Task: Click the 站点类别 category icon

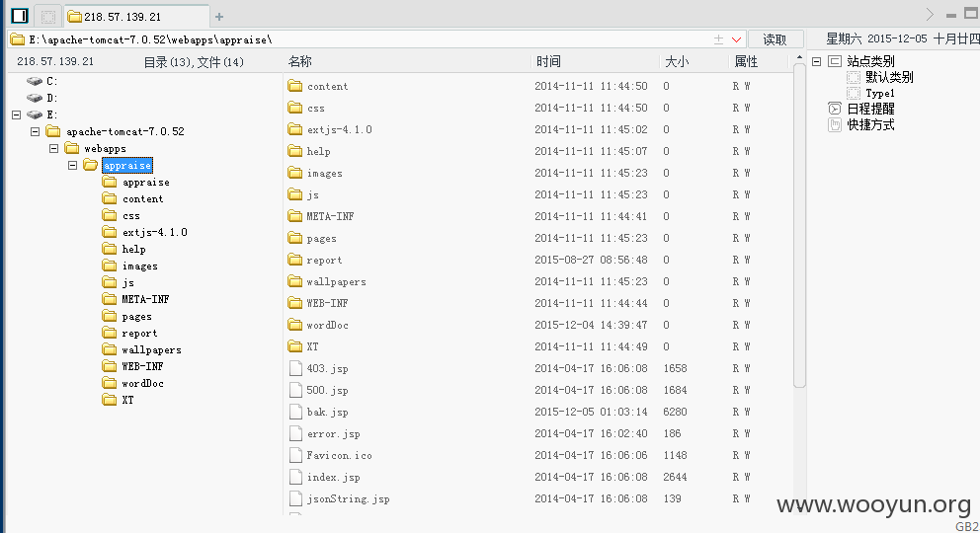Action: pos(835,61)
